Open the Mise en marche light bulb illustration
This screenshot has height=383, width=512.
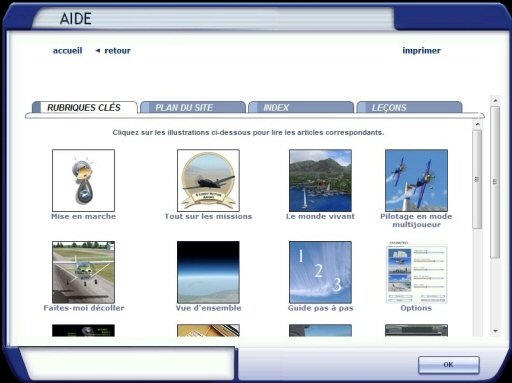tap(83, 180)
